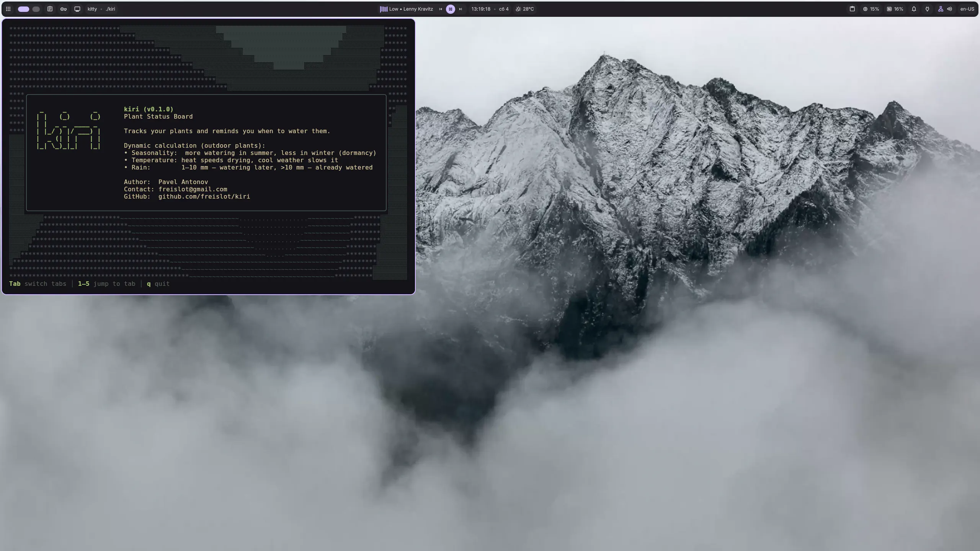Open the notes clipboard-list icon in top bar
The height and width of the screenshot is (551, 980).
tap(50, 9)
